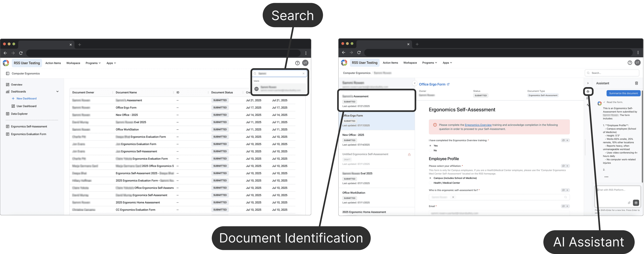Open Workspace in the right window

[410, 63]
